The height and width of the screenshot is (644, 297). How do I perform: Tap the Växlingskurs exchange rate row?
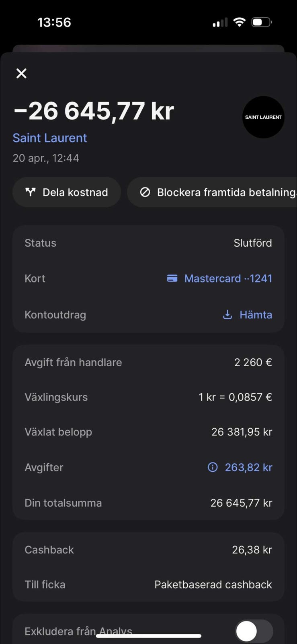(148, 397)
